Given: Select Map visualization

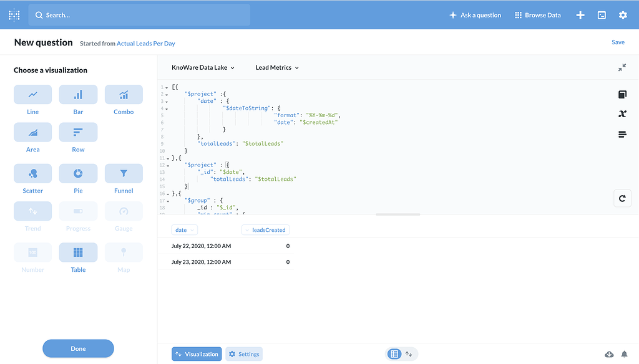Looking at the screenshot, I should [124, 252].
